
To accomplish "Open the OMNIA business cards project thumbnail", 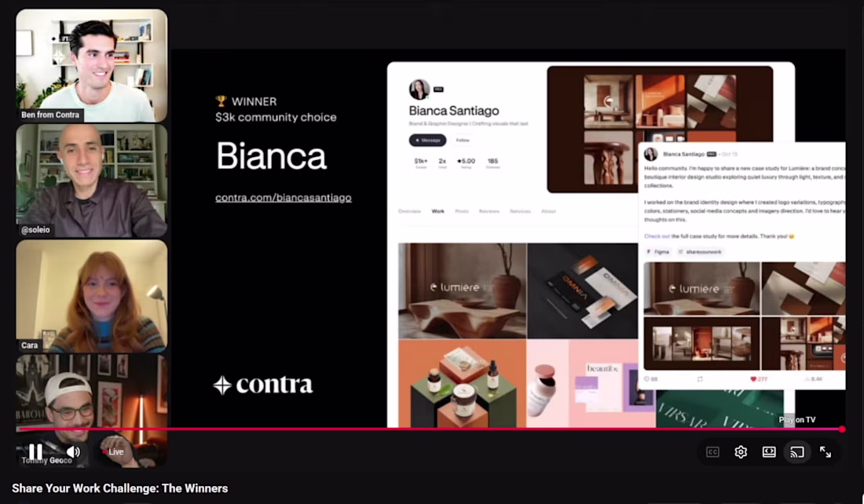I will pos(582,290).
